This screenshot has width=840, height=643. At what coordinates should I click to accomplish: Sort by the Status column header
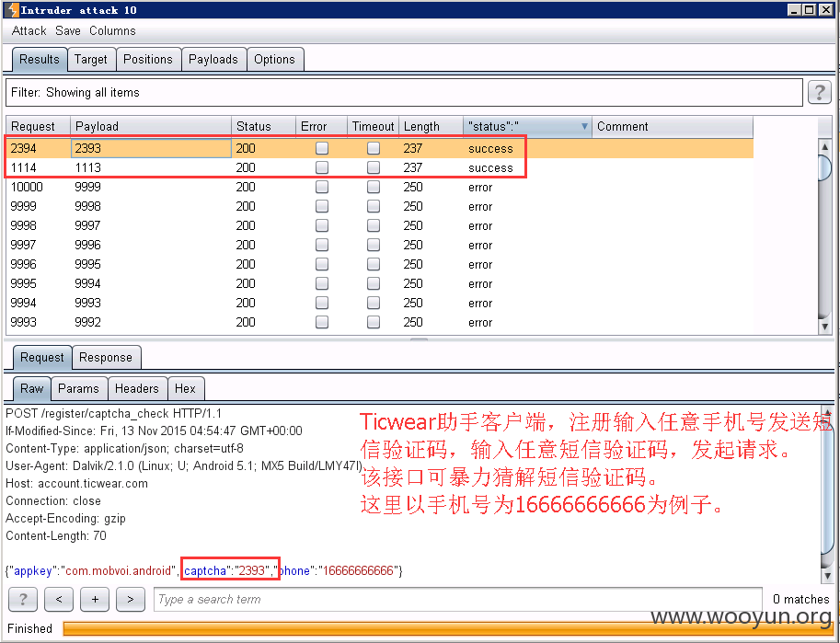263,126
